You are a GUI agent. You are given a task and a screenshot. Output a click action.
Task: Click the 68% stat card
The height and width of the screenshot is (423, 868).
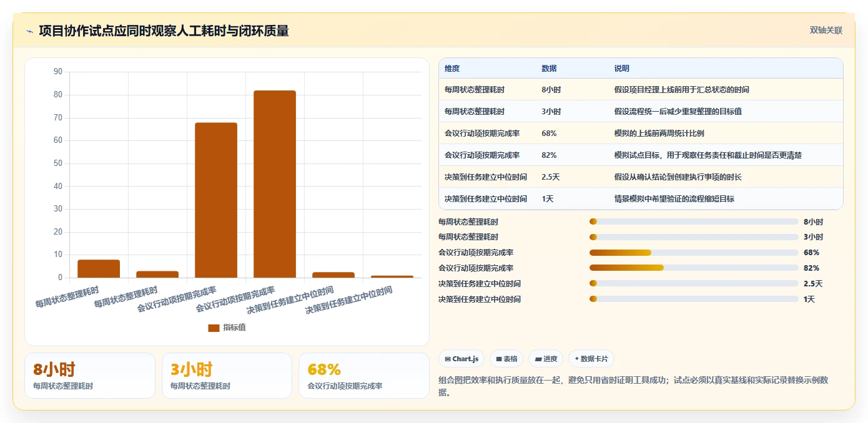tap(364, 376)
